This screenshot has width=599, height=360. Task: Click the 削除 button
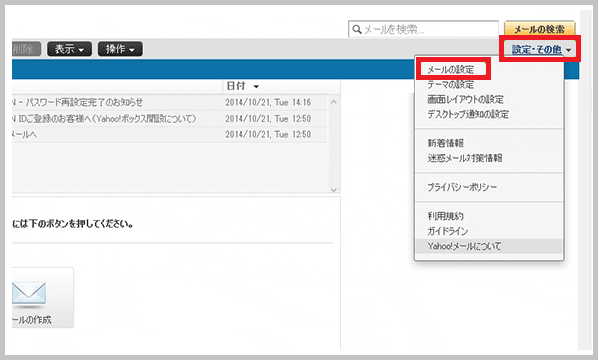click(26, 49)
